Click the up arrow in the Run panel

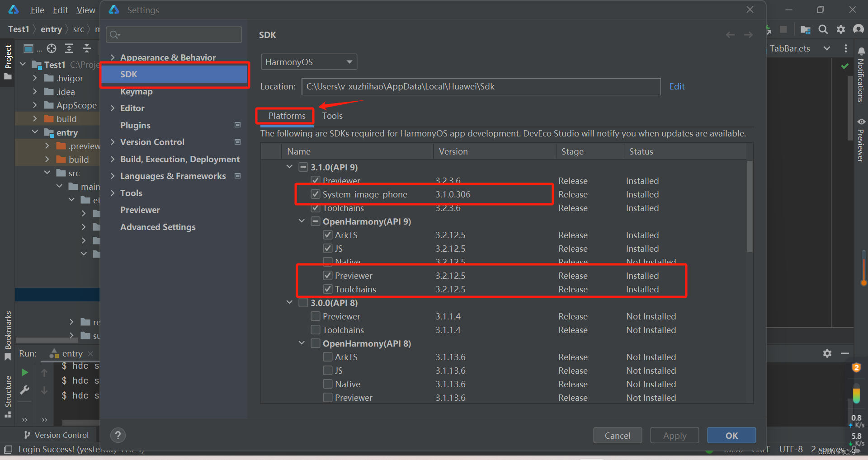[44, 372]
